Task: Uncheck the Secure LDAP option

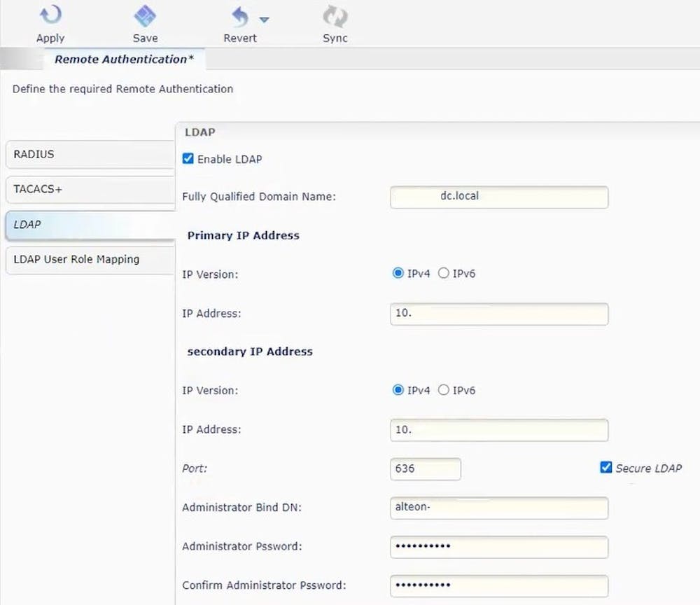Action: click(x=605, y=467)
